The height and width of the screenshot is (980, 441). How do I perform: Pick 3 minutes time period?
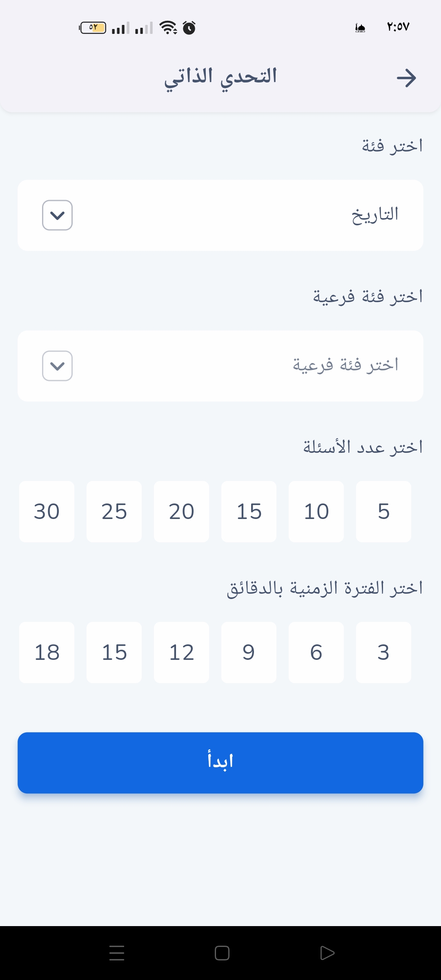[x=383, y=652]
